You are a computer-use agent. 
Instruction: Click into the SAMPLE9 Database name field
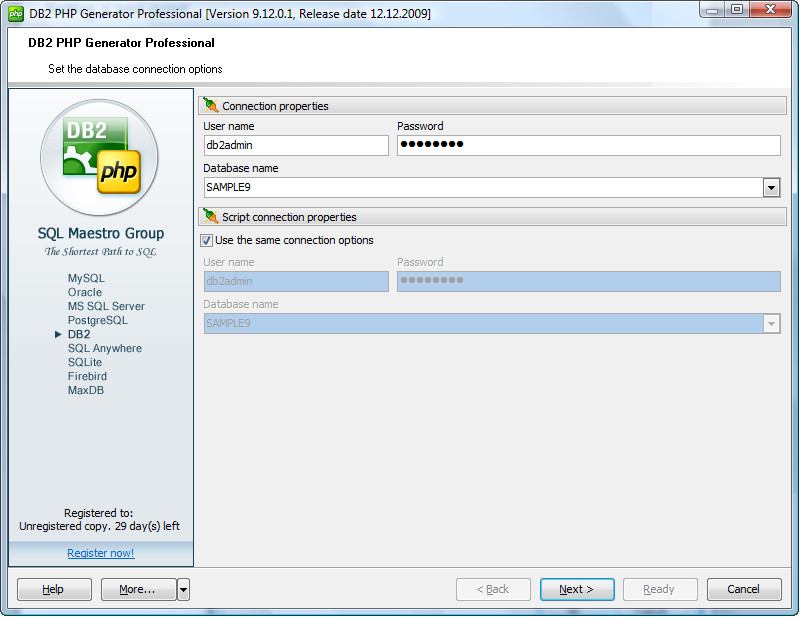point(483,188)
